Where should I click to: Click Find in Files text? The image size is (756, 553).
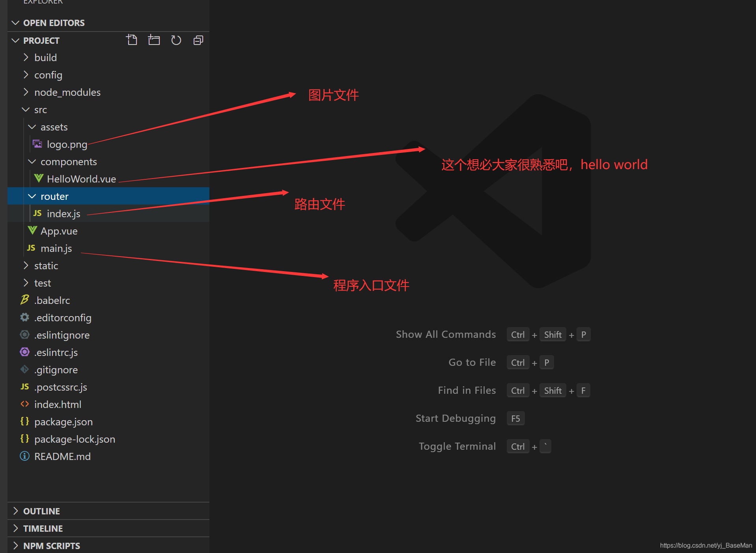pos(467,390)
